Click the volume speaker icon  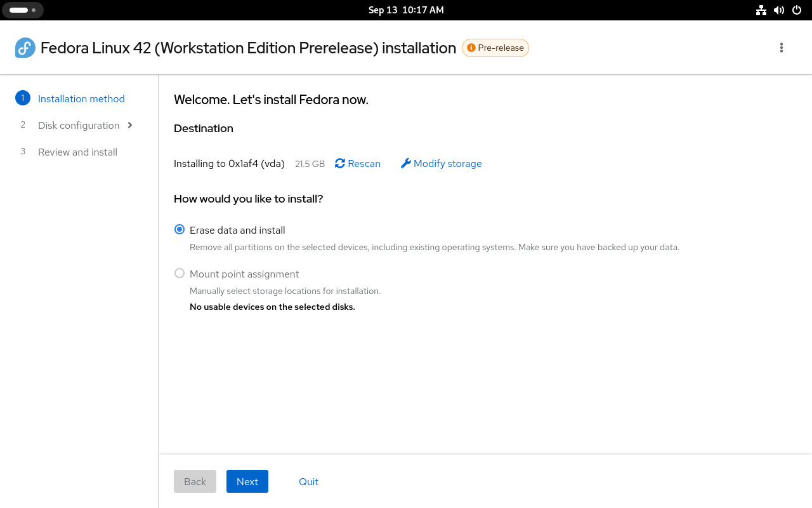(x=779, y=10)
